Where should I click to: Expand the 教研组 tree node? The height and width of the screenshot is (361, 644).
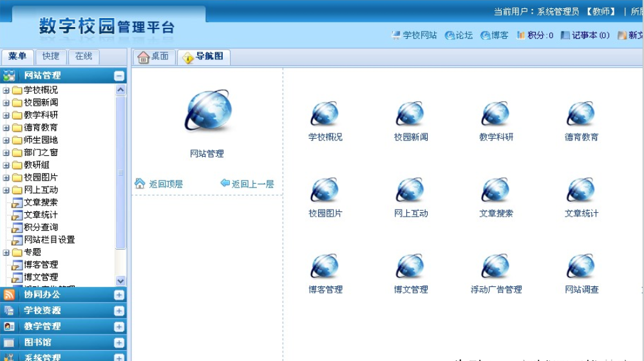pyautogui.click(x=6, y=166)
